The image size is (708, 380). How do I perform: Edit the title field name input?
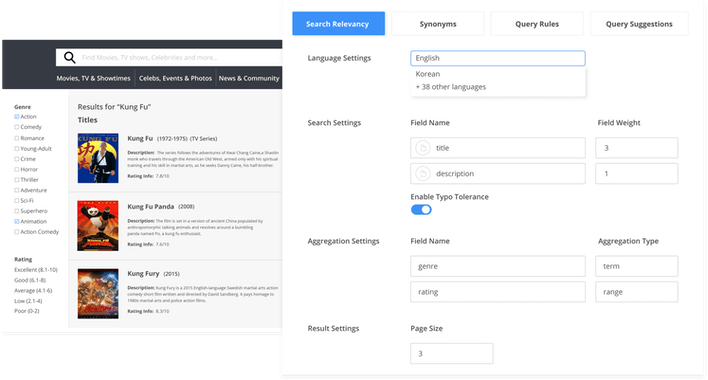498,148
